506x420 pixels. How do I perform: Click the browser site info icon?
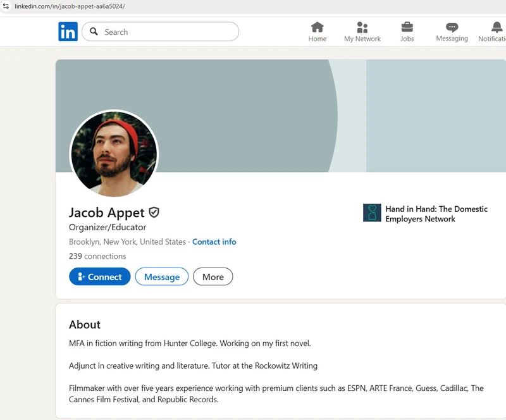click(6, 6)
